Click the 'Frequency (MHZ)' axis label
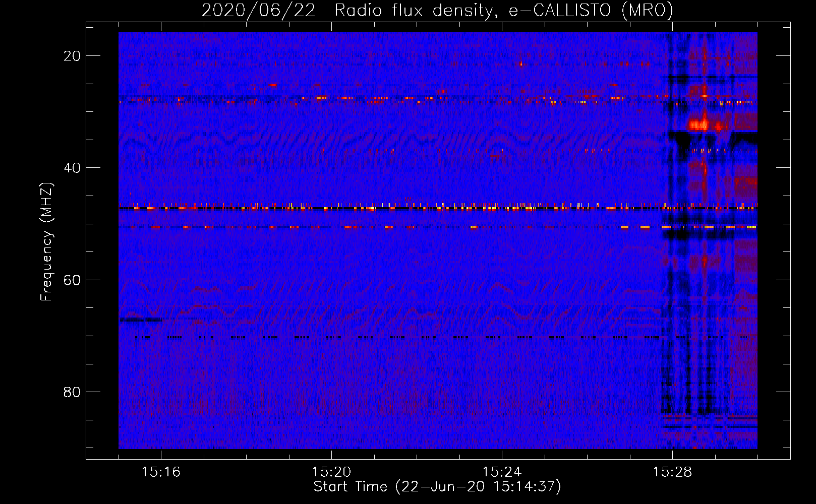Screen dimensions: 816x504 (46, 242)
